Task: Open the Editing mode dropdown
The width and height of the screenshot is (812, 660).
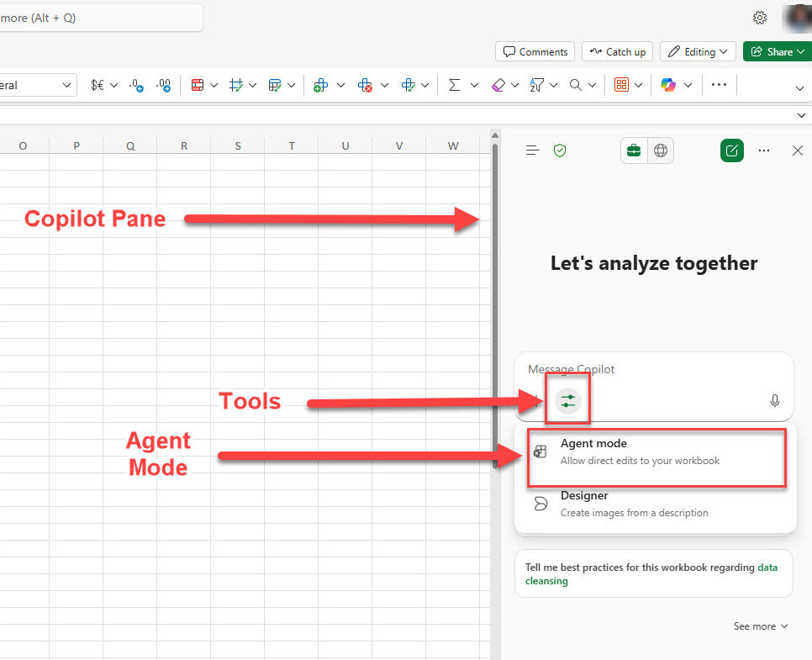Action: [698, 52]
